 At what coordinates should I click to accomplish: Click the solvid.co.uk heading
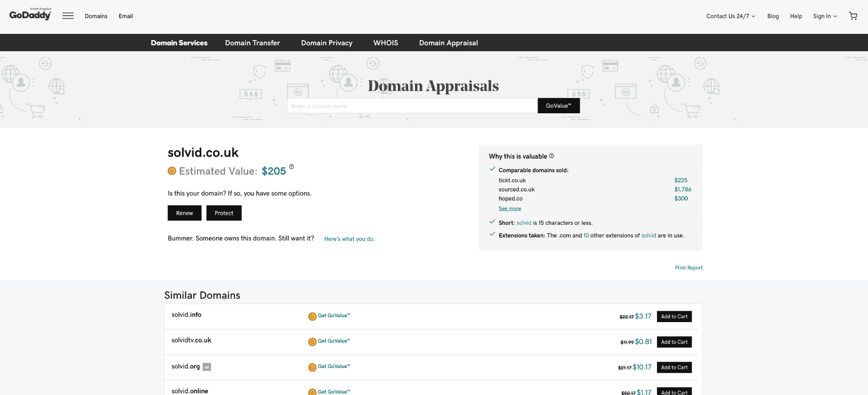(203, 152)
